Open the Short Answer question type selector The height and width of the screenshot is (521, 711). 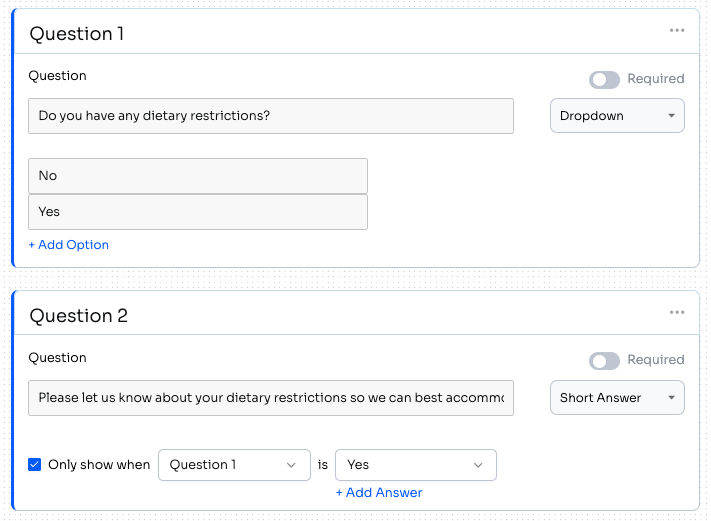(617, 398)
